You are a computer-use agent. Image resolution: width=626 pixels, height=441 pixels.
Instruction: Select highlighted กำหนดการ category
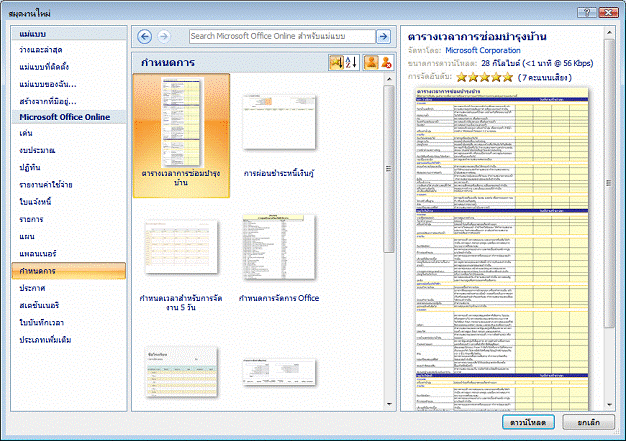[69, 271]
